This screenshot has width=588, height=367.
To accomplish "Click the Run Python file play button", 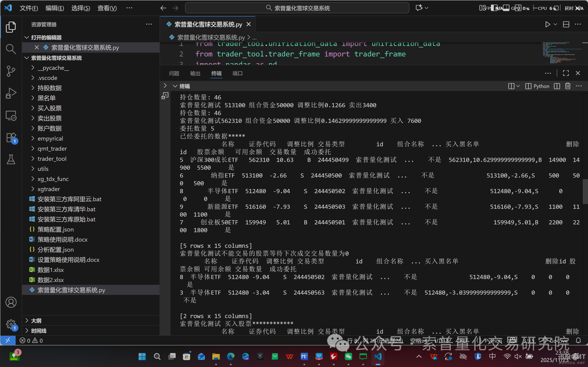I will point(548,25).
